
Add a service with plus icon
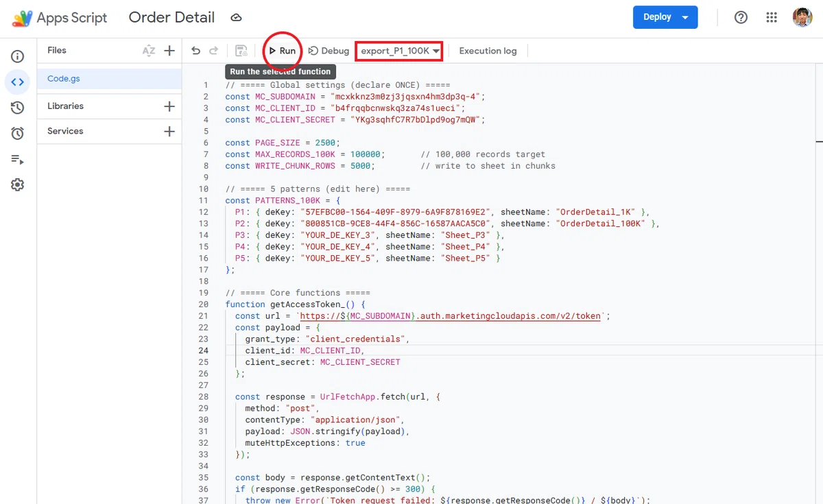pyautogui.click(x=169, y=131)
